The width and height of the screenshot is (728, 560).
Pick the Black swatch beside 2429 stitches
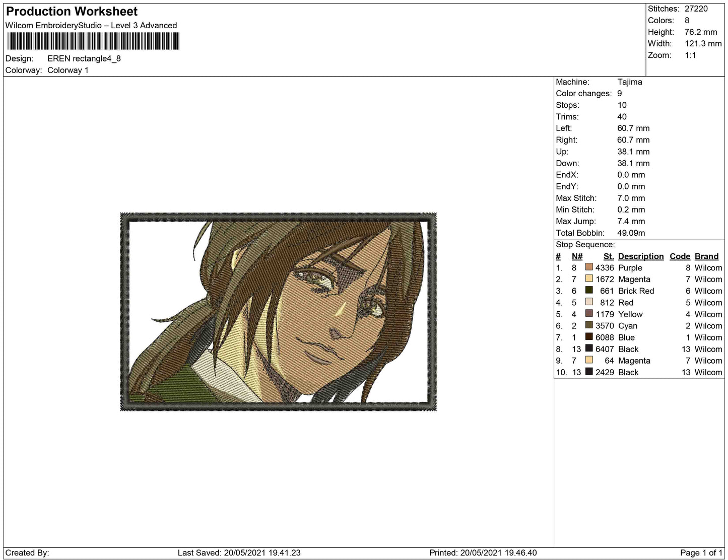(x=588, y=371)
